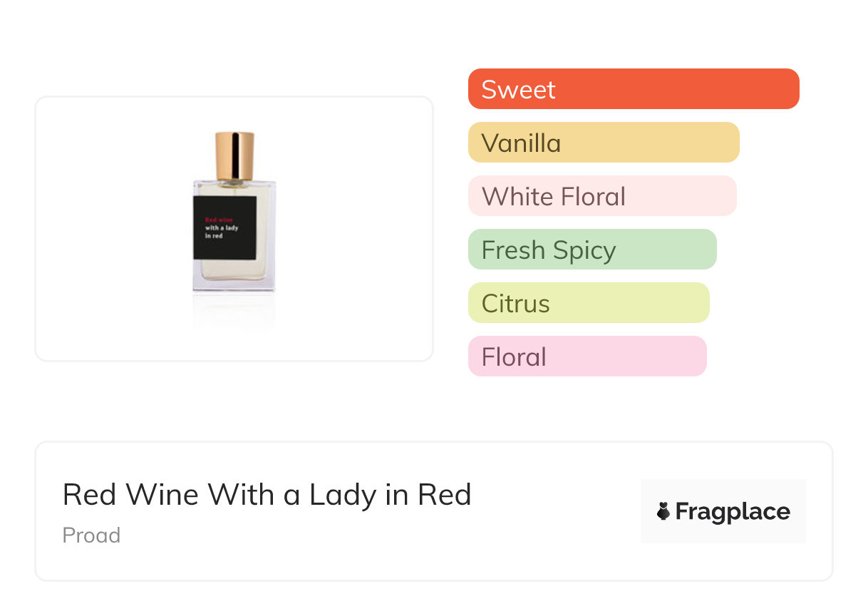The height and width of the screenshot is (616, 868).
Task: Click the red "Red wine" label text
Action: (214, 220)
